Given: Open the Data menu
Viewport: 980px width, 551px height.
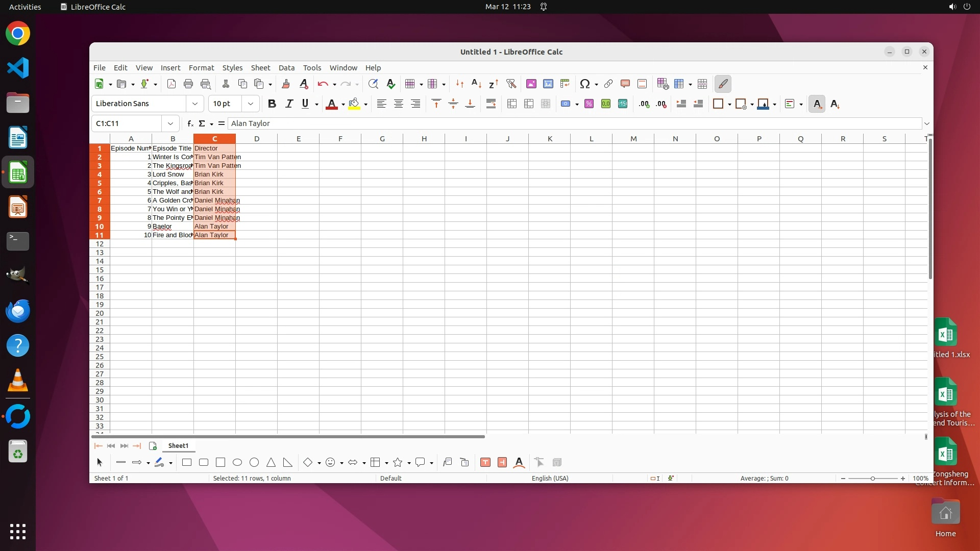Looking at the screenshot, I should (x=286, y=67).
